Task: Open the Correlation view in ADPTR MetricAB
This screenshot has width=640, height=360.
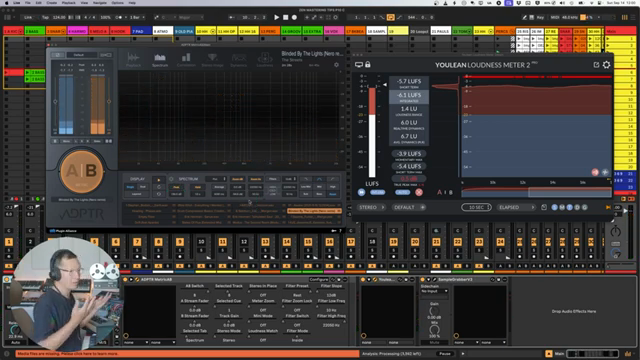Action: click(186, 60)
